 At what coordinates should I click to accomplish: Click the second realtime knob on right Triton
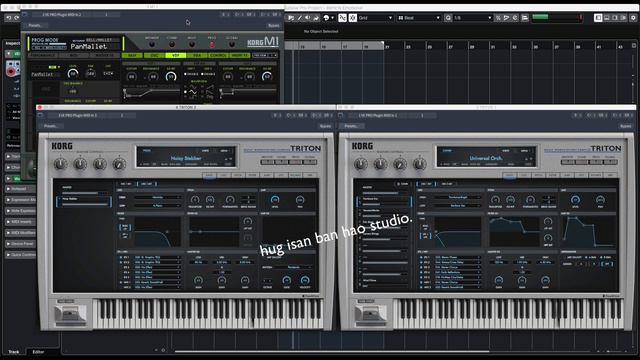[380, 164]
